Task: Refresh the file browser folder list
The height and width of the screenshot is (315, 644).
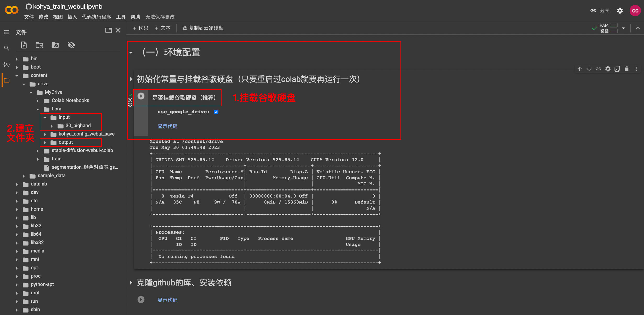Action: pyautogui.click(x=39, y=45)
